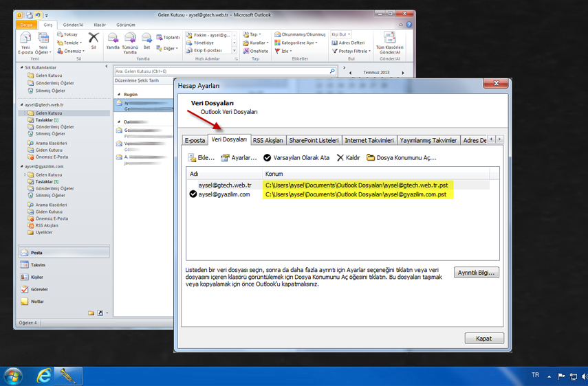Collapse the Sık Kullanılanlar section

tap(22, 67)
